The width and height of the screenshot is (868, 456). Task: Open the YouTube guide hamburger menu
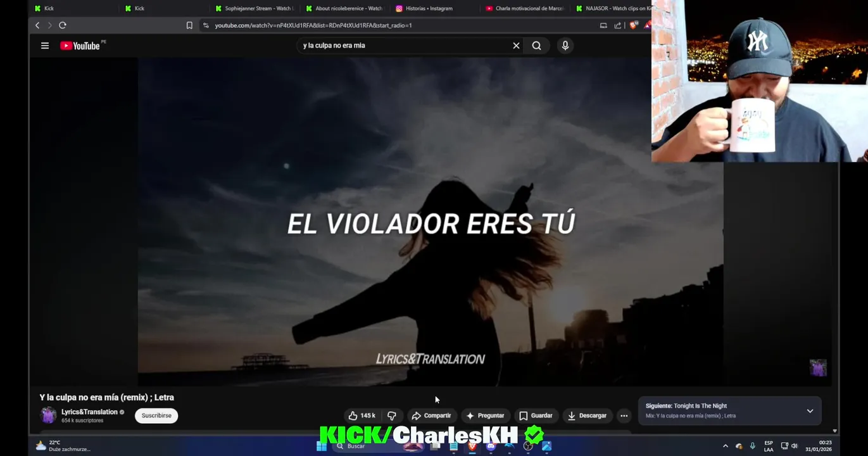click(x=45, y=46)
